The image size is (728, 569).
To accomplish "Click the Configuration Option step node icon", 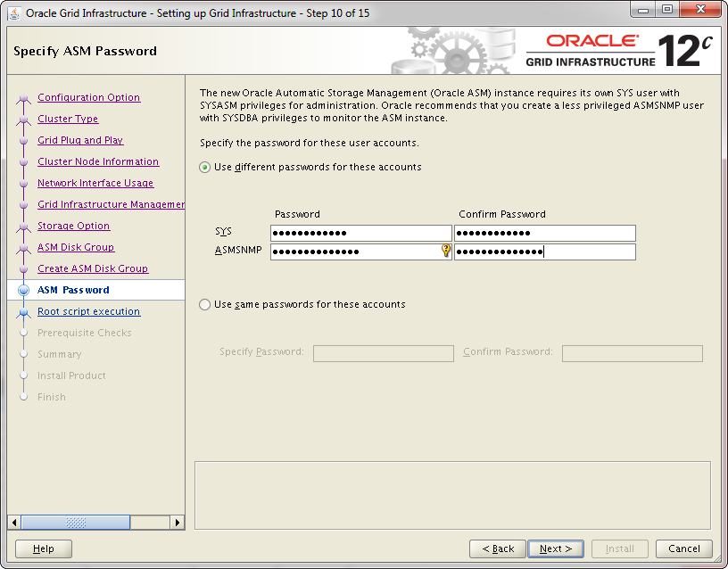I will (x=24, y=98).
